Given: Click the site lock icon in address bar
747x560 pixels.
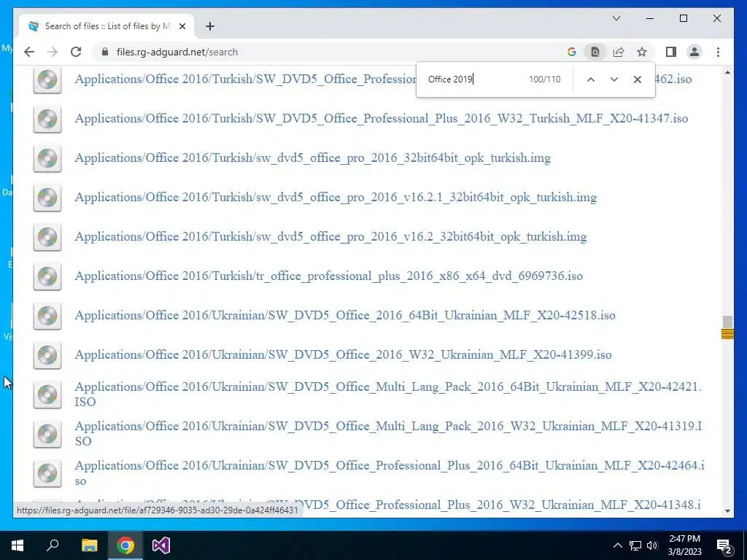Looking at the screenshot, I should [105, 52].
